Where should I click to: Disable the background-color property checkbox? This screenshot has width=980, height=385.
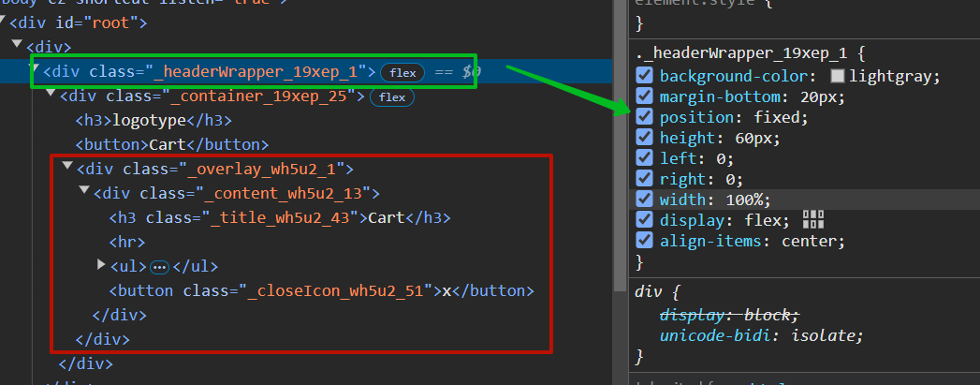click(644, 76)
